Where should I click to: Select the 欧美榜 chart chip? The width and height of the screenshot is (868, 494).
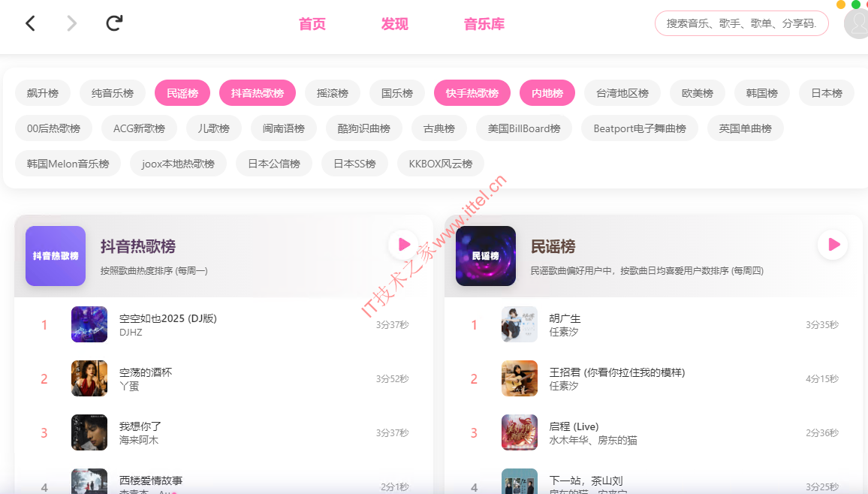coord(698,93)
